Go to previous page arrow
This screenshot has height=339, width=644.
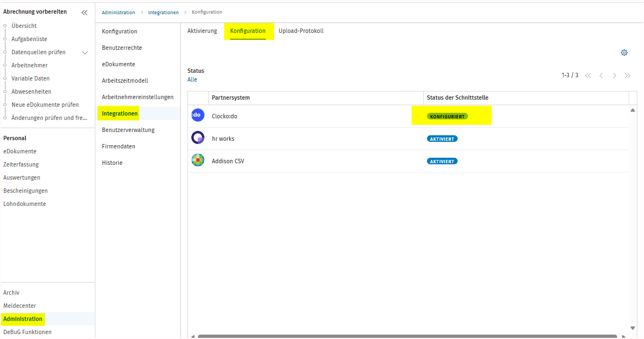[x=601, y=76]
